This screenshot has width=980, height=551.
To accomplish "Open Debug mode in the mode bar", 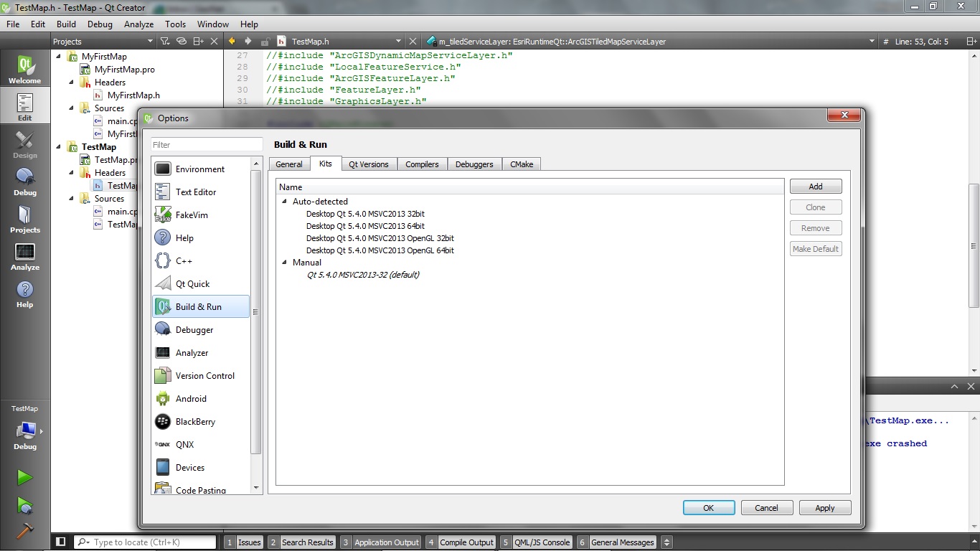I will coord(25,181).
